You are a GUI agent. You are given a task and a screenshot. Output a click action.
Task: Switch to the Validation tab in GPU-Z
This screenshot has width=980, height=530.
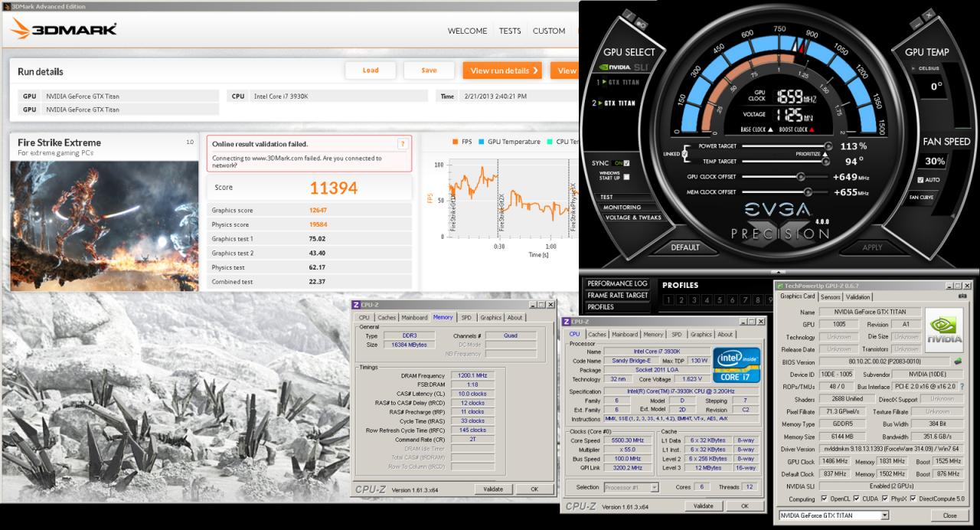857,296
